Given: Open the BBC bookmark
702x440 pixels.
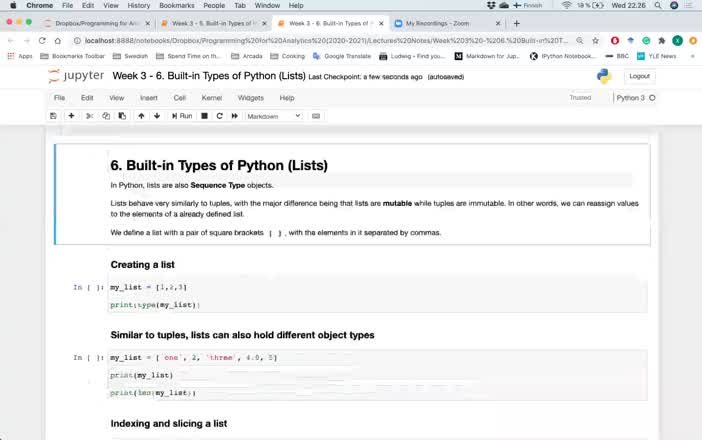Looking at the screenshot, I should 617,56.
